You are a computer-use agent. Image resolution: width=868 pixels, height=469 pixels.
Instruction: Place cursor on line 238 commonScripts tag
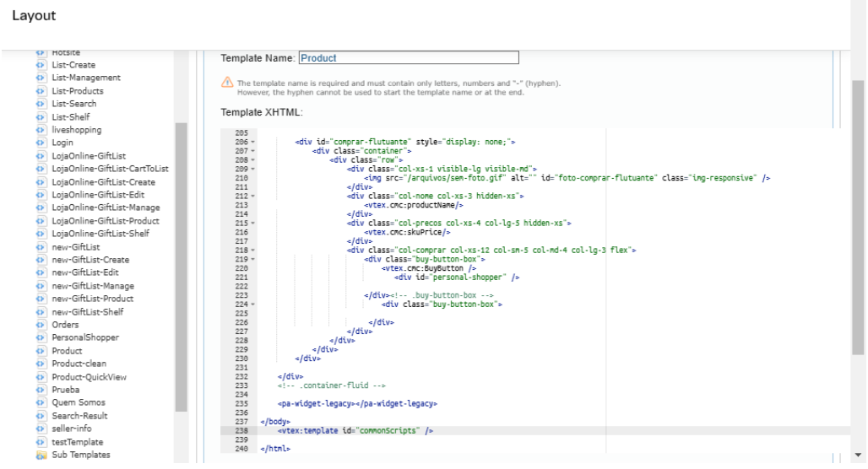[355, 431]
